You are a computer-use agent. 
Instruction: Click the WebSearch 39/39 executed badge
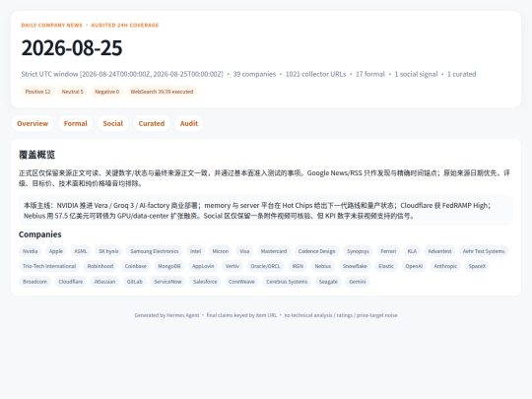pos(162,92)
